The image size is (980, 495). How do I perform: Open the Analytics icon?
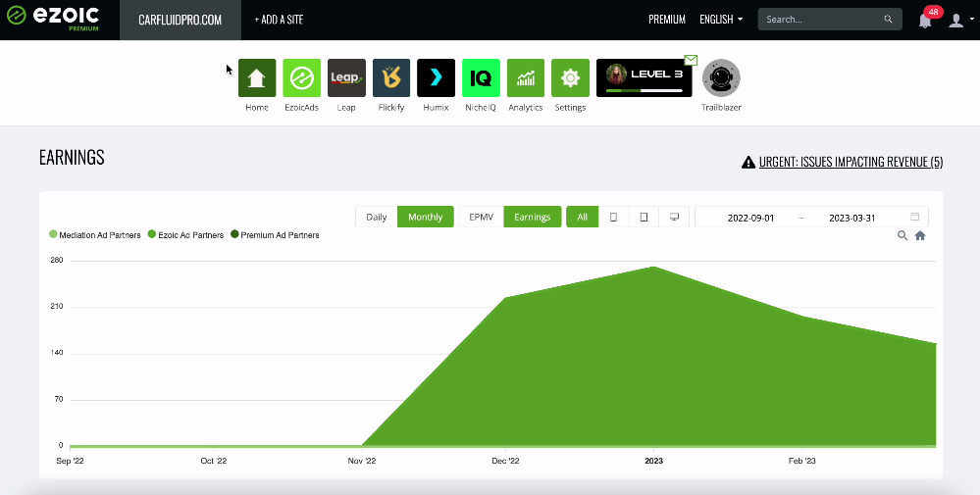tap(526, 78)
